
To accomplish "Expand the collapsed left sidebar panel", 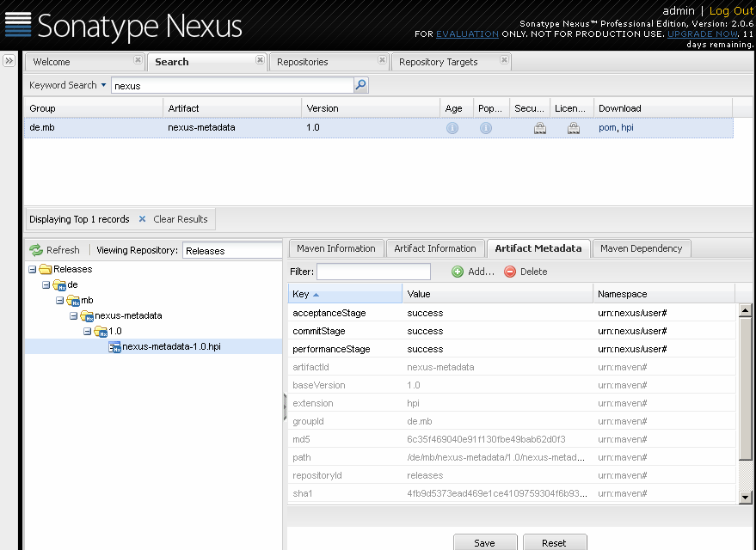I will coord(9,61).
